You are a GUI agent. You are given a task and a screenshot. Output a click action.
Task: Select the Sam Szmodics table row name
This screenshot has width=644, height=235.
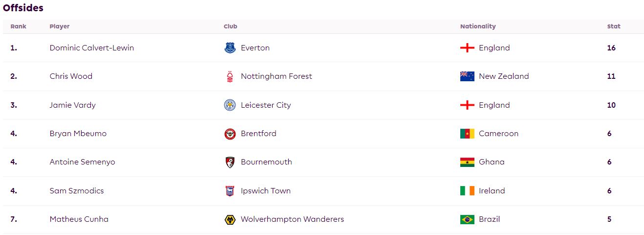click(77, 191)
